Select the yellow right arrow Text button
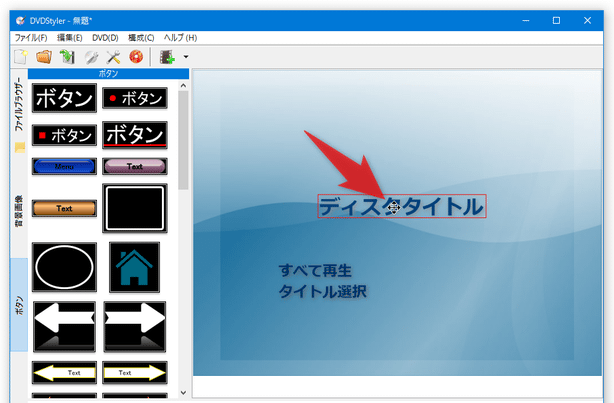614x403 pixels. pos(135,372)
